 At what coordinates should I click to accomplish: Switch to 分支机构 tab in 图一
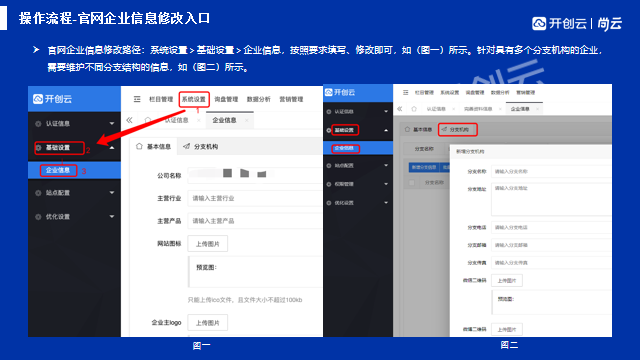pos(200,147)
